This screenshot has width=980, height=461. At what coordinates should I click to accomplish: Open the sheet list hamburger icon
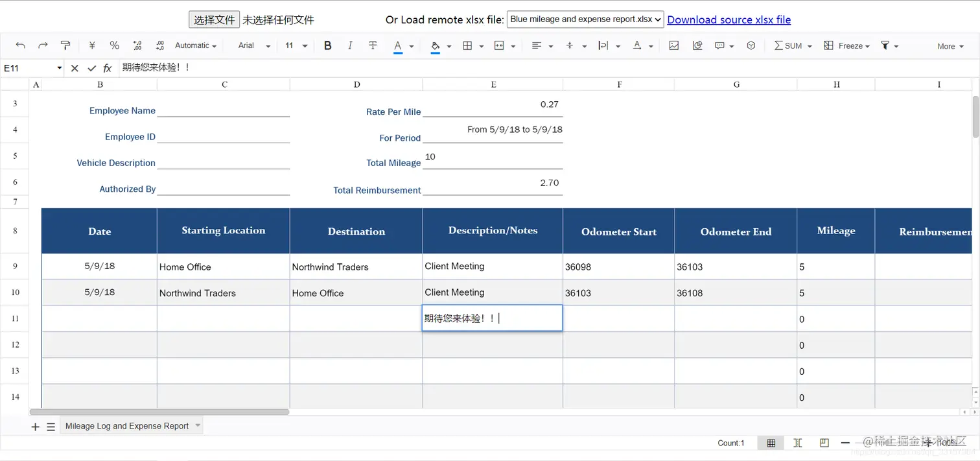click(x=51, y=427)
